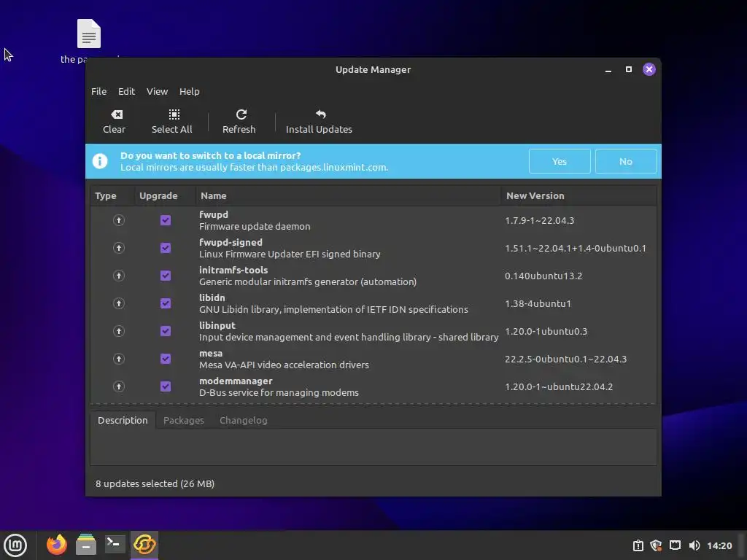Screen dimensions: 747x560
Task: Select the fwupd Firmware update daemon row
Action: tap(373, 220)
